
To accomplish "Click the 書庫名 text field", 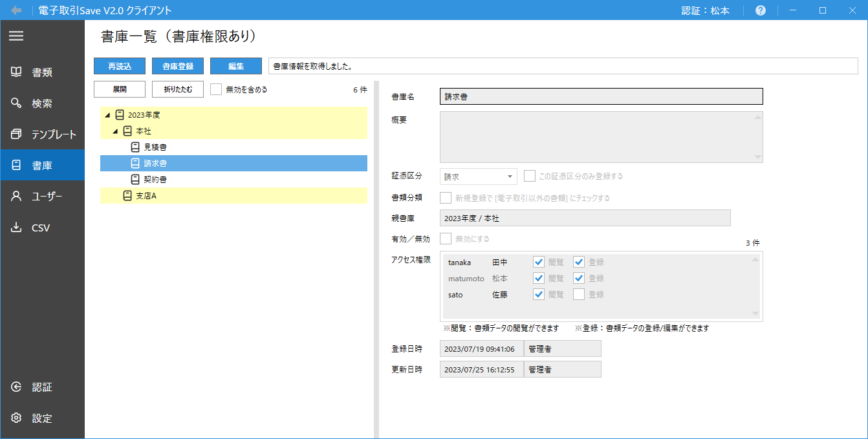I will click(x=601, y=96).
